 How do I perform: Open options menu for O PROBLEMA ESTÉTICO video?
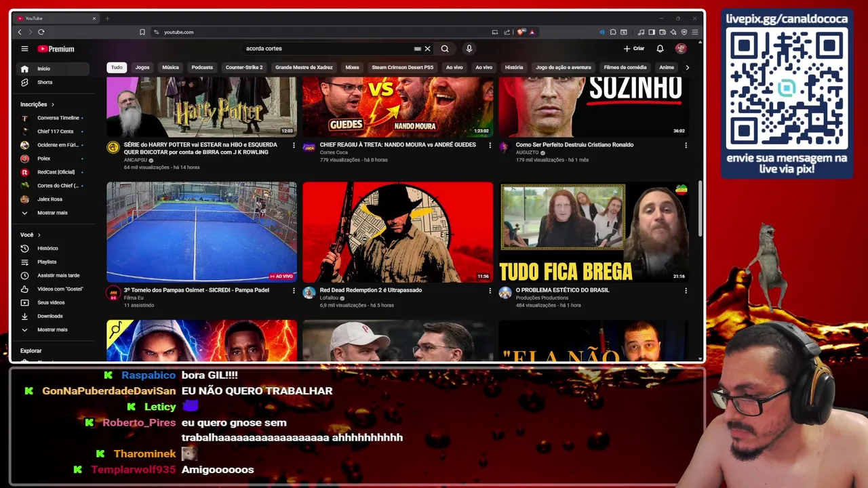686,291
